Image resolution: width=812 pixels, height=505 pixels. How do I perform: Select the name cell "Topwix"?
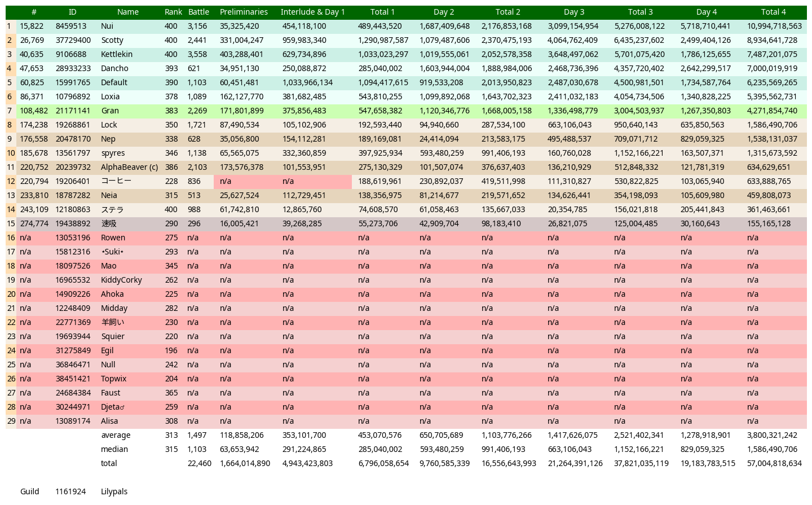click(x=114, y=379)
